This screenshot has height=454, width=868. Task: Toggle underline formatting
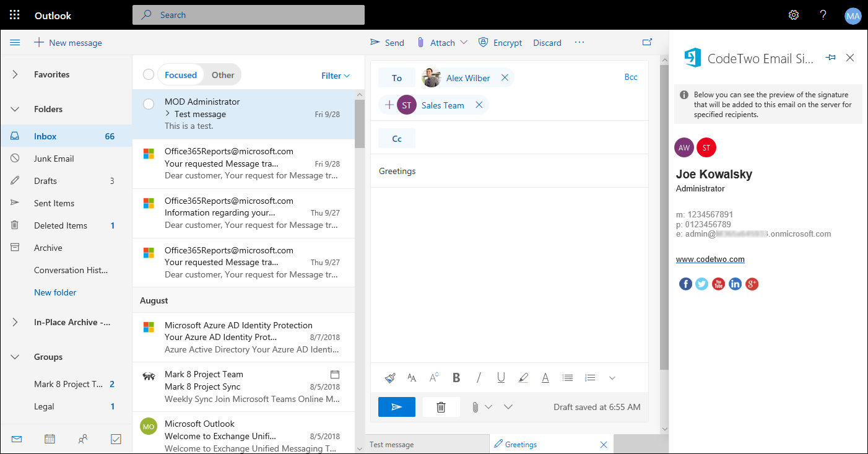pos(501,377)
